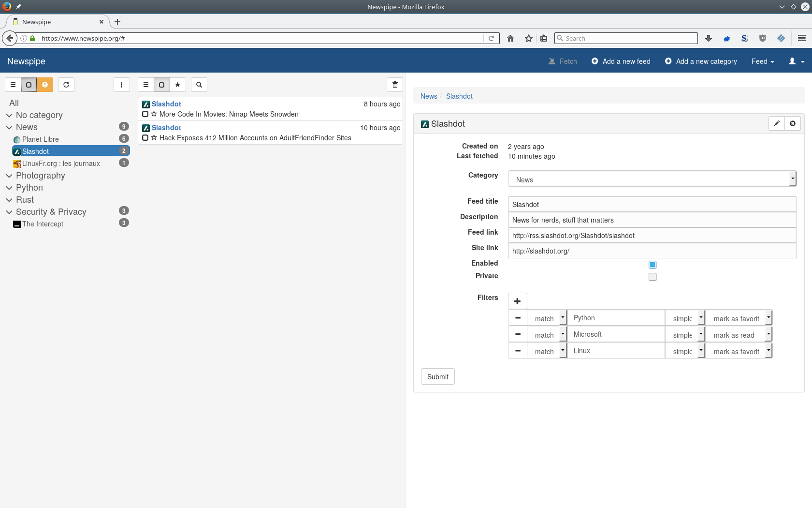Screen dimensions: 812x508
Task: Select All feeds in sidebar
Action: point(14,103)
